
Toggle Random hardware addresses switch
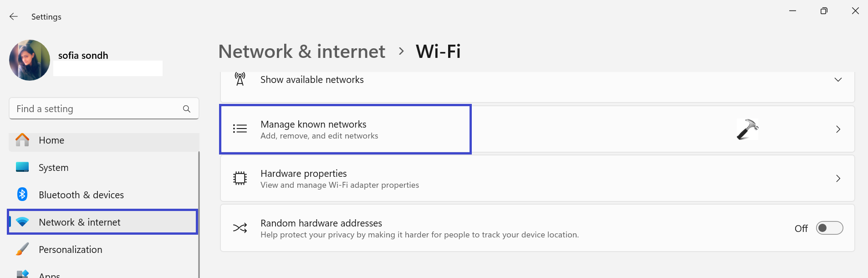coord(829,228)
